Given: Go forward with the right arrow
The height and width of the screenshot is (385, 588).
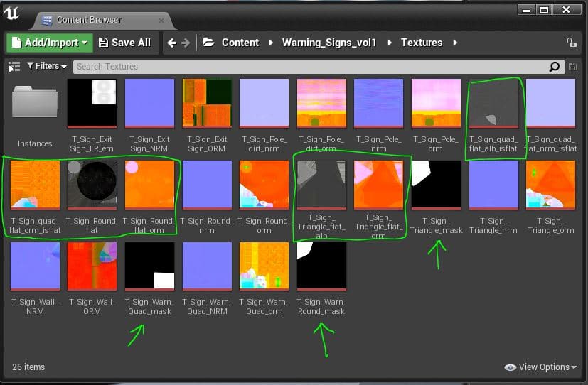Looking at the screenshot, I should [x=186, y=43].
